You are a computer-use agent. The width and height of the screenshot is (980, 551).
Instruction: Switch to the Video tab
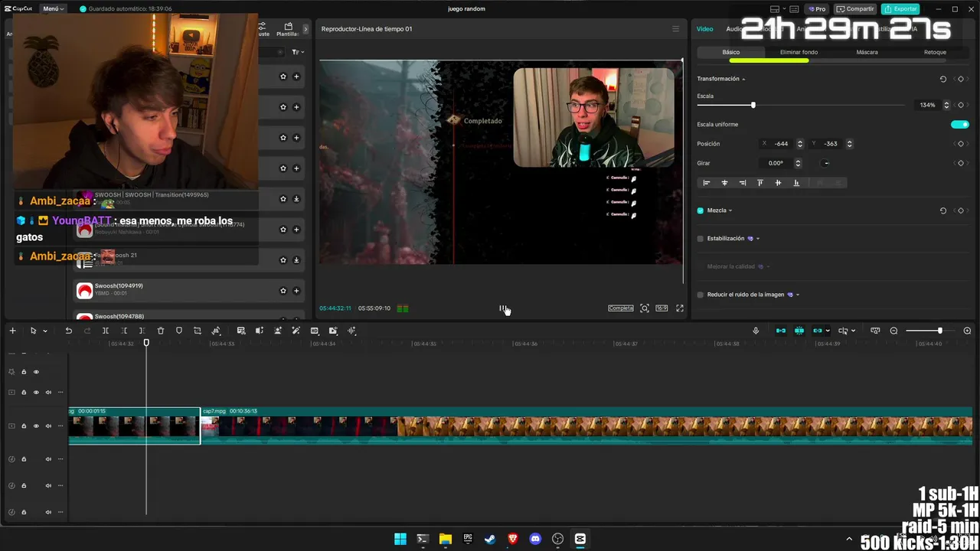(704, 29)
